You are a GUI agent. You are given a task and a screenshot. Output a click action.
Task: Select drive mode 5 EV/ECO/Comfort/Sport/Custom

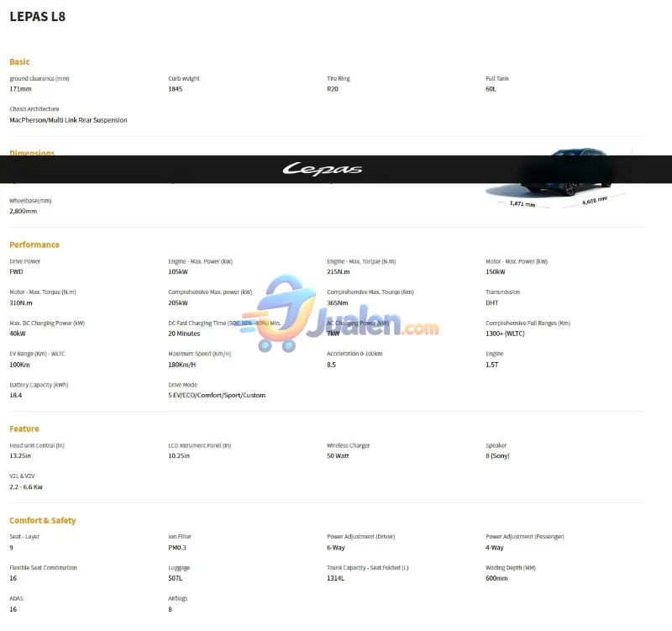click(x=217, y=395)
